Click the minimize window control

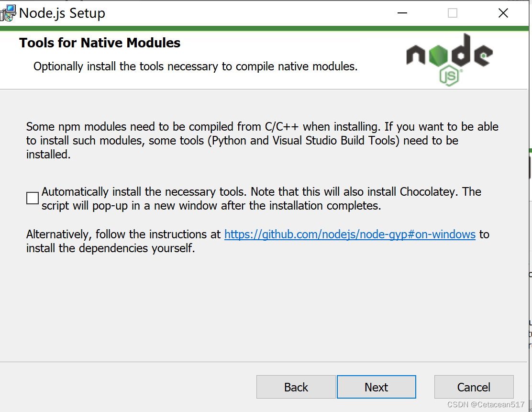[402, 13]
